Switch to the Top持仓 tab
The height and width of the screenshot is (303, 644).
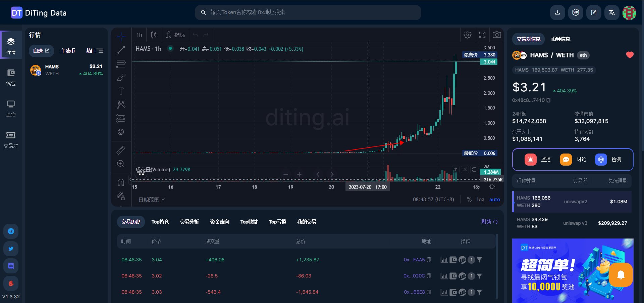click(x=160, y=222)
